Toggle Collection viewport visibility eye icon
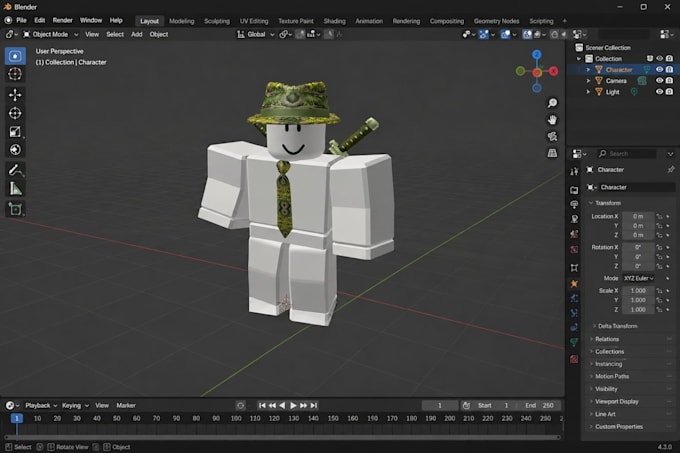This screenshot has width=680, height=453. pyautogui.click(x=659, y=59)
